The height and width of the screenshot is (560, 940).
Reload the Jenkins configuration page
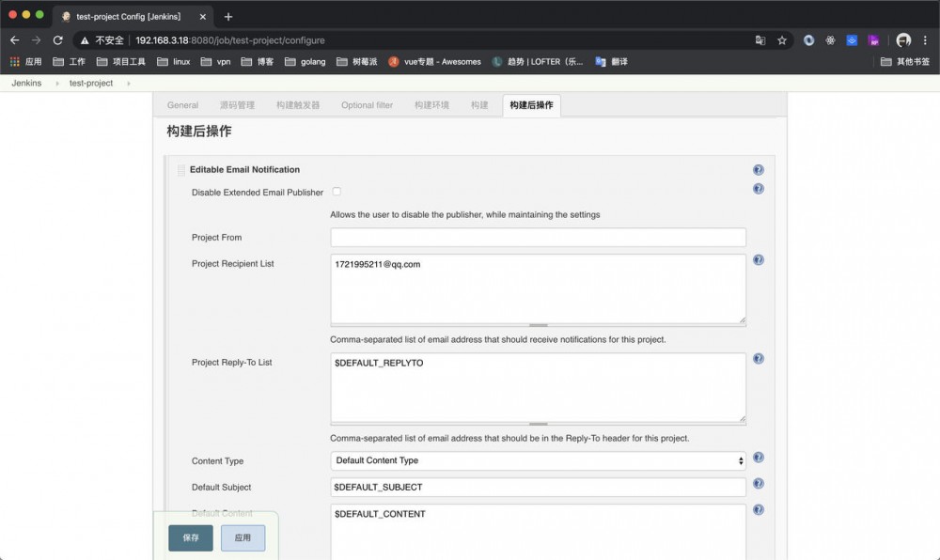click(58, 40)
